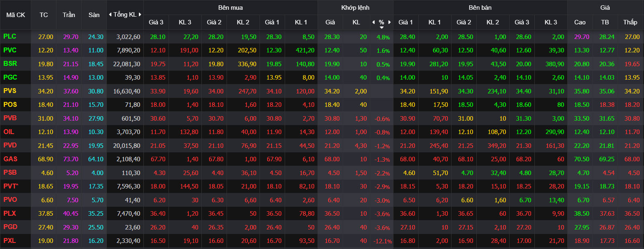Click the POS stock symbol
The height and width of the screenshot is (249, 644).
point(10,104)
